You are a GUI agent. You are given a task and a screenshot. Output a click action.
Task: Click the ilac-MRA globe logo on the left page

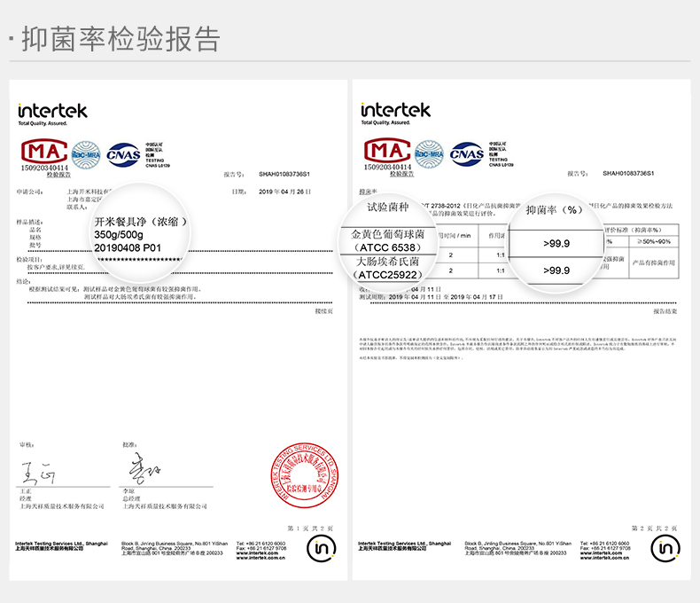86,155
